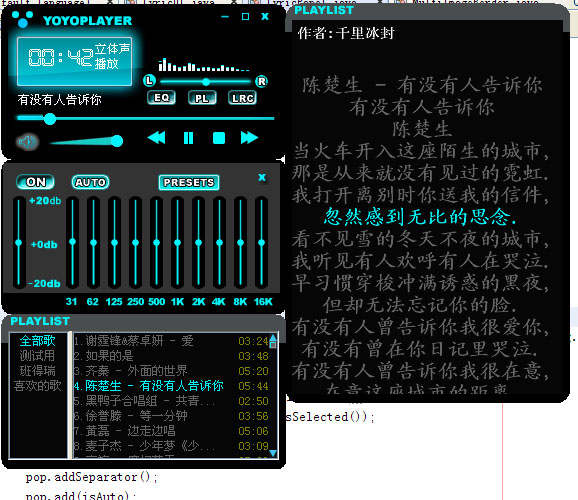
Task: Select song 8 麦子杰 - 少年梦
Action: pyautogui.click(x=171, y=446)
